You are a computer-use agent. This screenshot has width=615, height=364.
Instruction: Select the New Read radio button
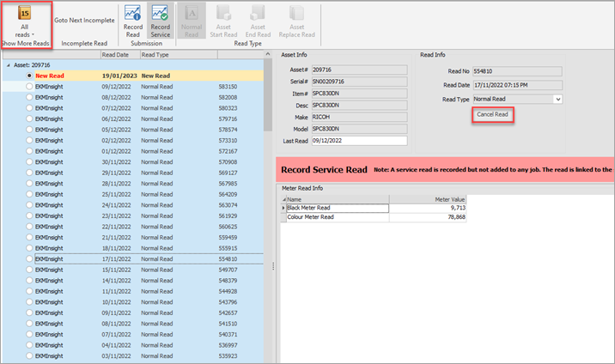(x=29, y=76)
